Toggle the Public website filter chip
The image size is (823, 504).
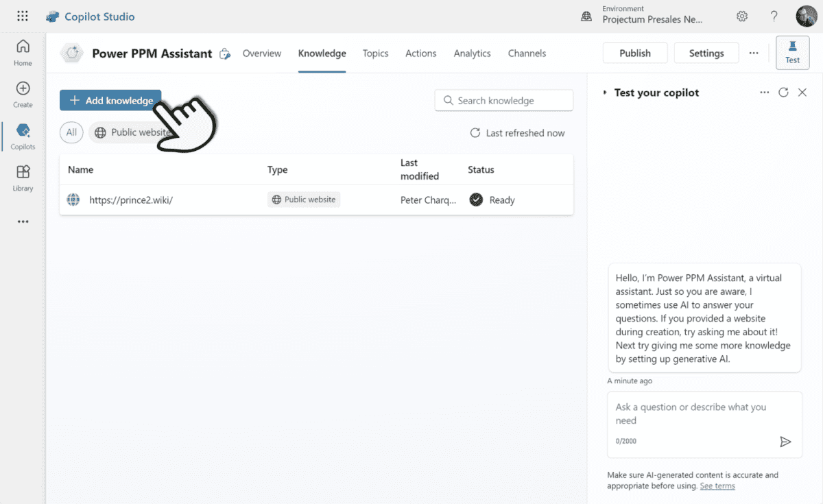[x=130, y=132]
